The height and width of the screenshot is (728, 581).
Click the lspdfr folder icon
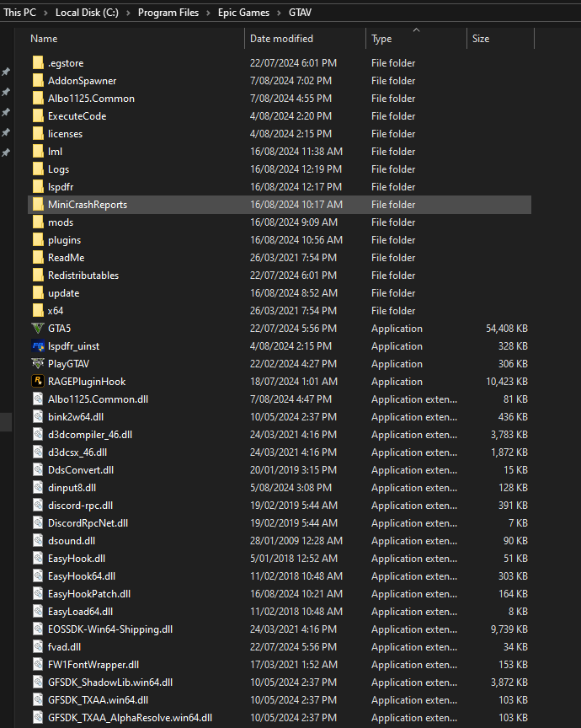pyautogui.click(x=38, y=187)
